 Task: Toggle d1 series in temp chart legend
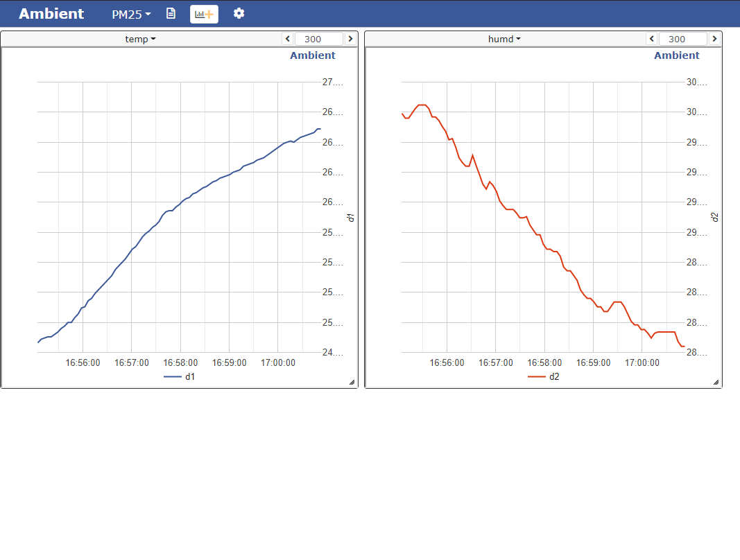click(181, 376)
